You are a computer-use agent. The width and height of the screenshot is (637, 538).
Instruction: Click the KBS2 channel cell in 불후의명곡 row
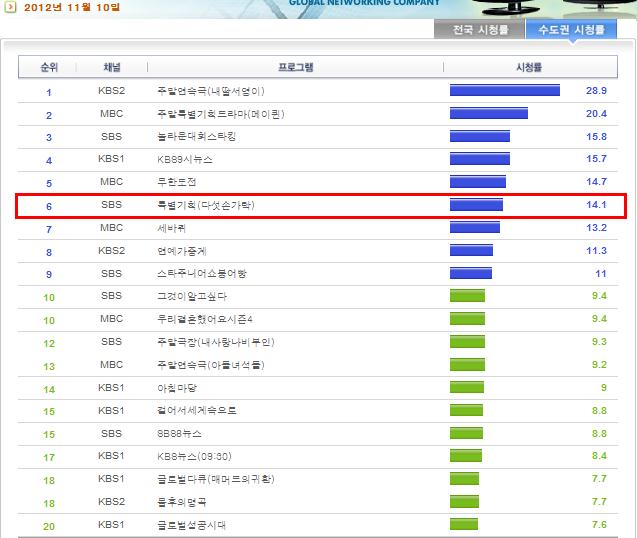(111, 501)
